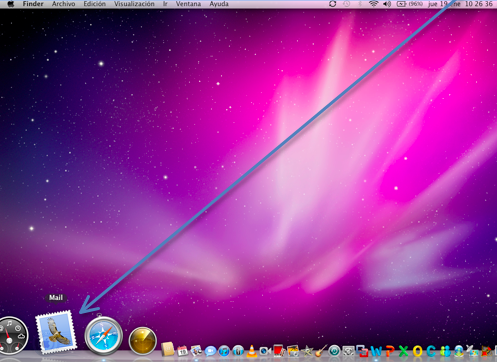Open the Archivo menu
The height and width of the screenshot is (362, 497).
(x=63, y=4)
